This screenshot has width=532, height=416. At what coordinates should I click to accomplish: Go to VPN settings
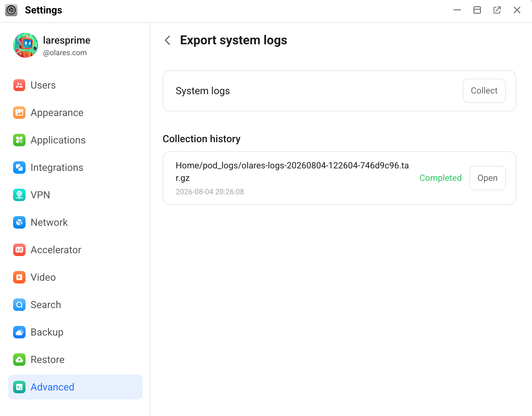pyautogui.click(x=75, y=195)
